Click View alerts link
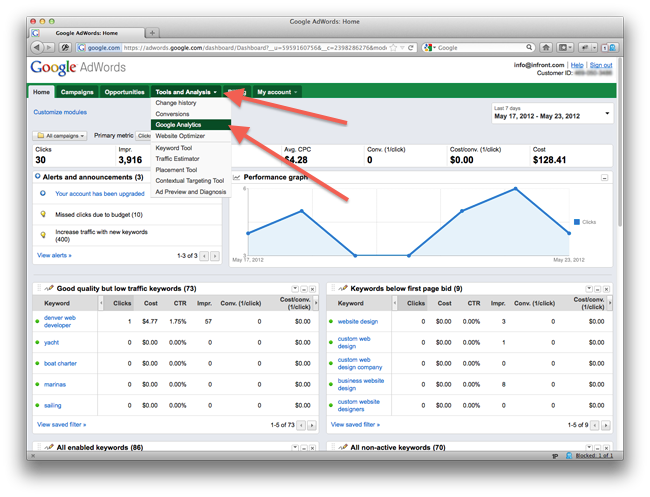Image resolution: width=650 pixels, height=497 pixels. click(54, 255)
